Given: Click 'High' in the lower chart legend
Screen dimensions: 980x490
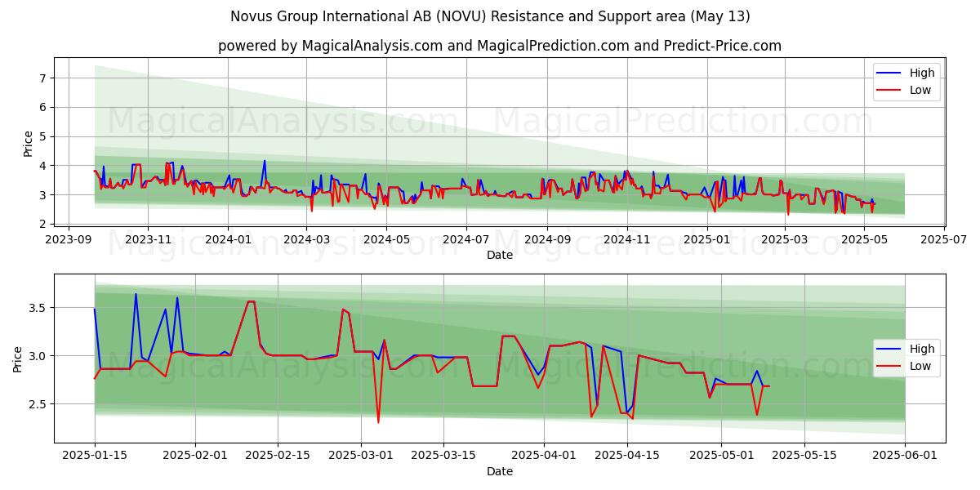Looking at the screenshot, I should click(x=922, y=349).
